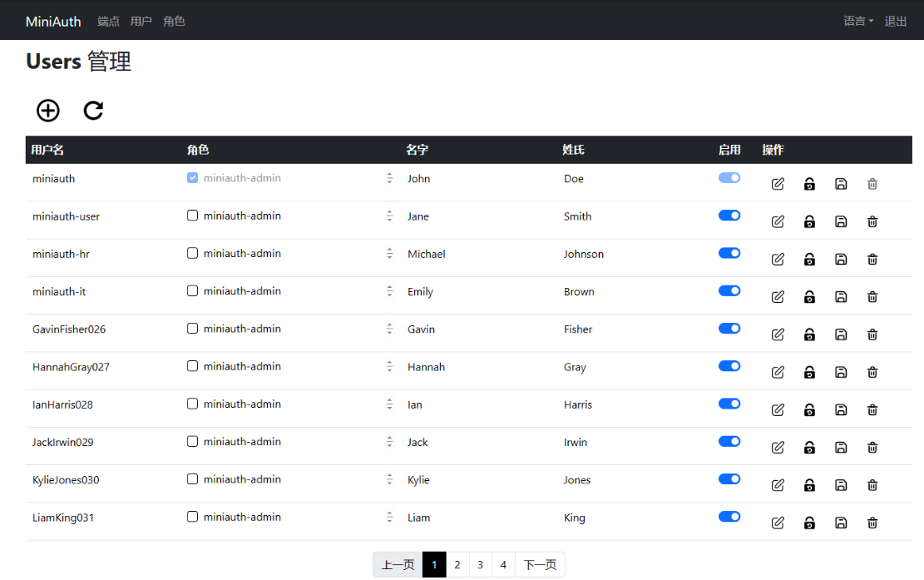This screenshot has width=924, height=580.
Task: Click 退出 to log out
Action: click(x=895, y=22)
